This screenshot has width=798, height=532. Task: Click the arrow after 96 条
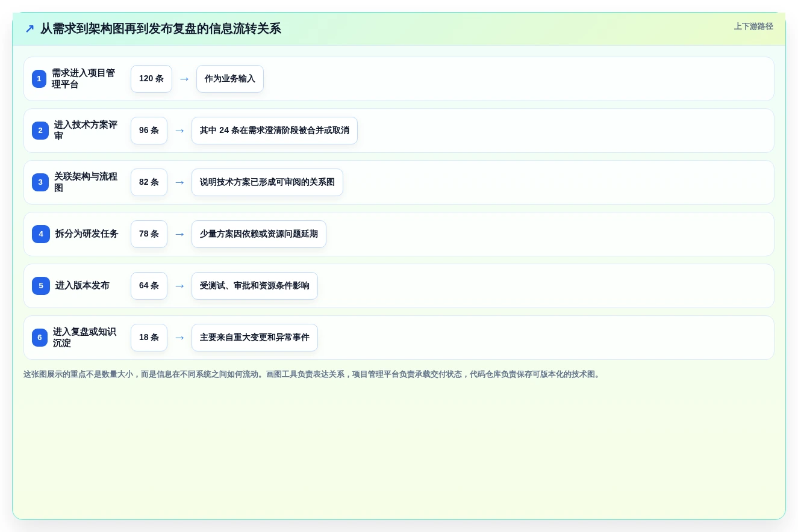[179, 131]
